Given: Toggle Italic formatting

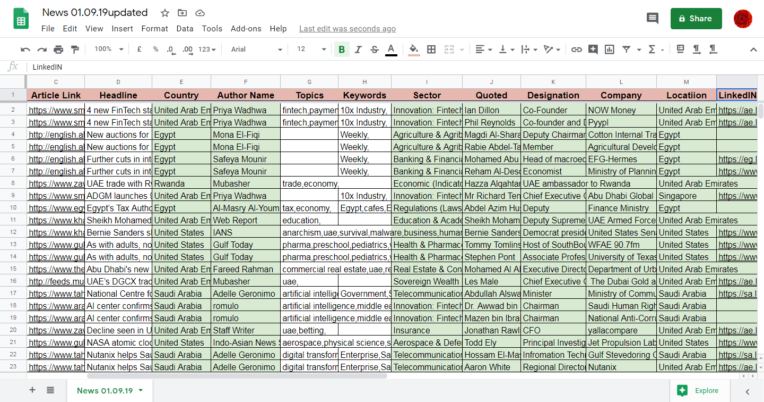Looking at the screenshot, I should pos(358,49).
